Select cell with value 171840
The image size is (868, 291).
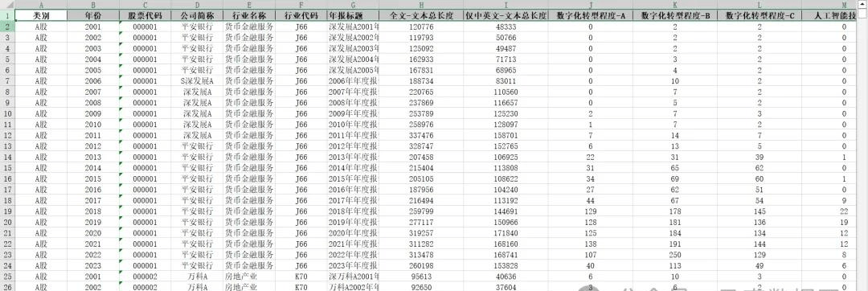tap(506, 233)
